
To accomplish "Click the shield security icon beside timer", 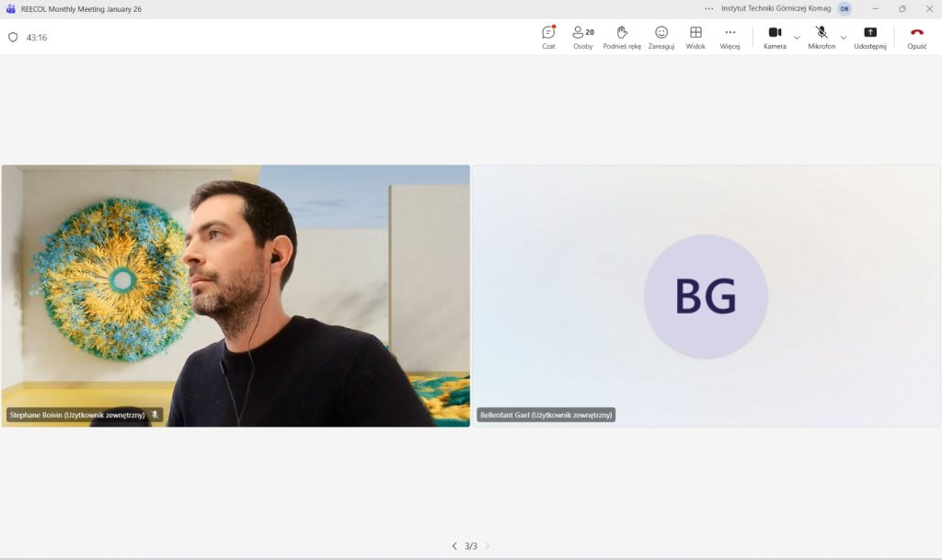I will pyautogui.click(x=13, y=38).
